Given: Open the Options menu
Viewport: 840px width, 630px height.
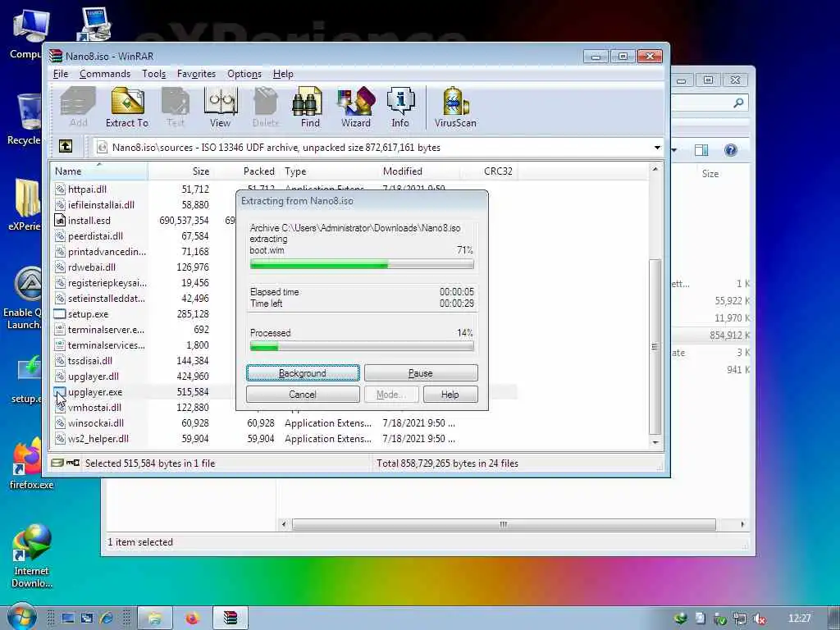Looking at the screenshot, I should click(x=244, y=74).
